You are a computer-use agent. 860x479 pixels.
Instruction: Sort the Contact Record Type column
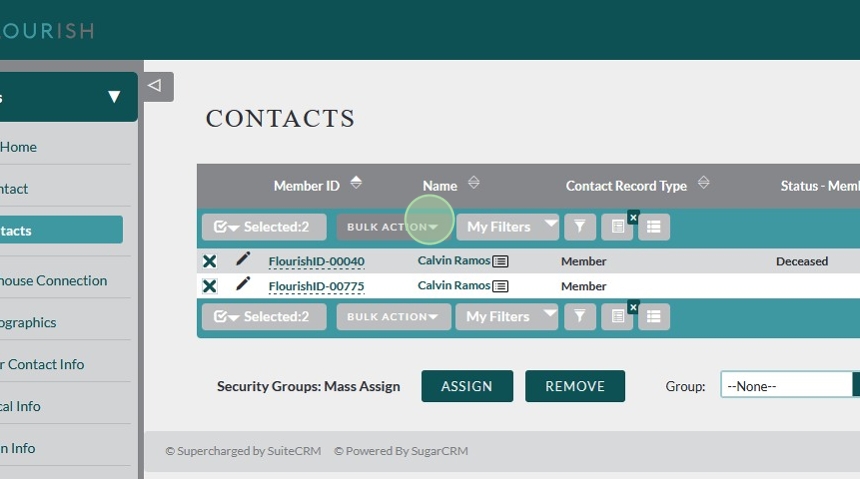point(703,183)
